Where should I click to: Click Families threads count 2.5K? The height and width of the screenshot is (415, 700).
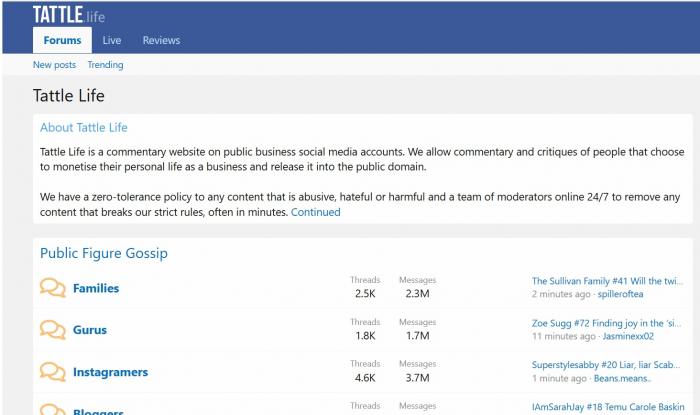(365, 294)
